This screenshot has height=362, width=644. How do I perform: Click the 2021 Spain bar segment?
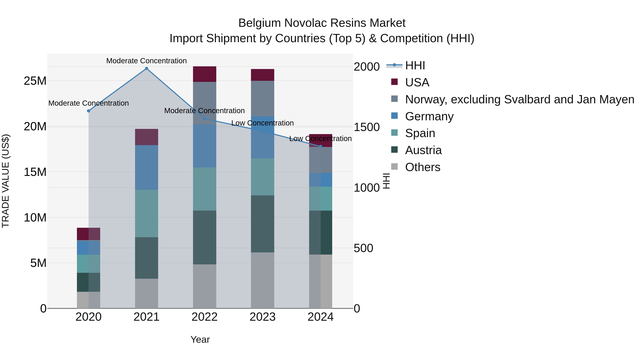147,214
